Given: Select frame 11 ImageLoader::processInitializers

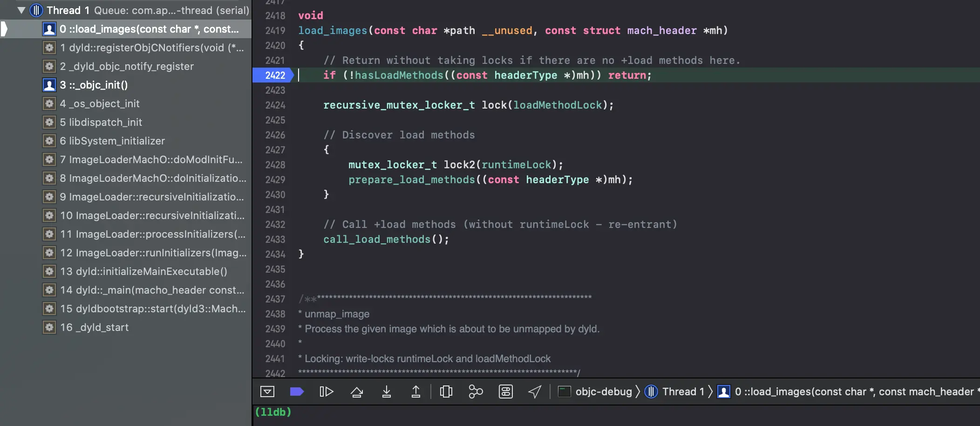Looking at the screenshot, I should tap(126, 234).
